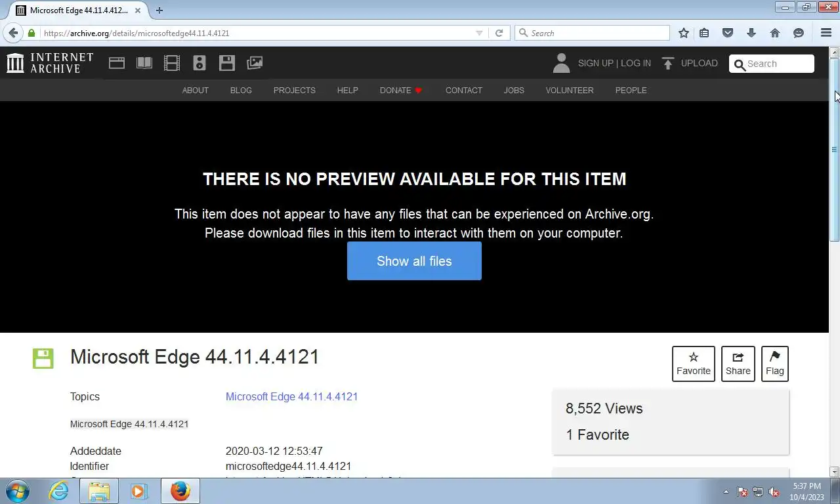
Task: Click the upload arrow icon
Action: click(668, 63)
